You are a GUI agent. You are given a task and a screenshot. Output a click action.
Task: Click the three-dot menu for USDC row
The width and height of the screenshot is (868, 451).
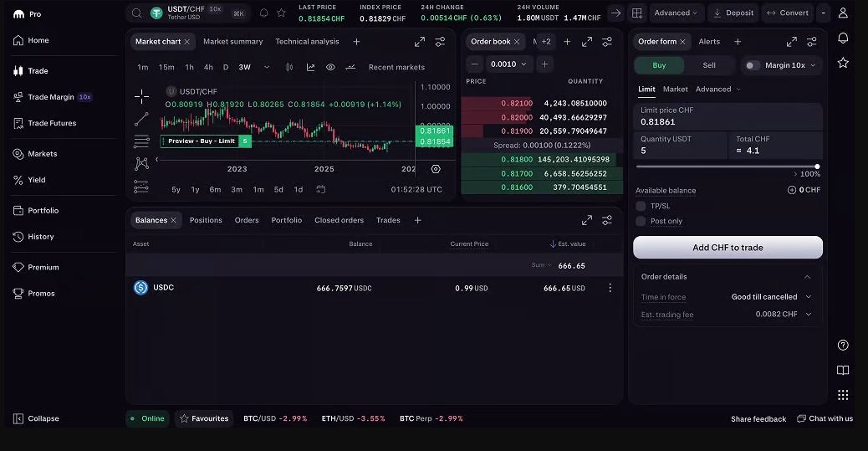pyautogui.click(x=610, y=288)
